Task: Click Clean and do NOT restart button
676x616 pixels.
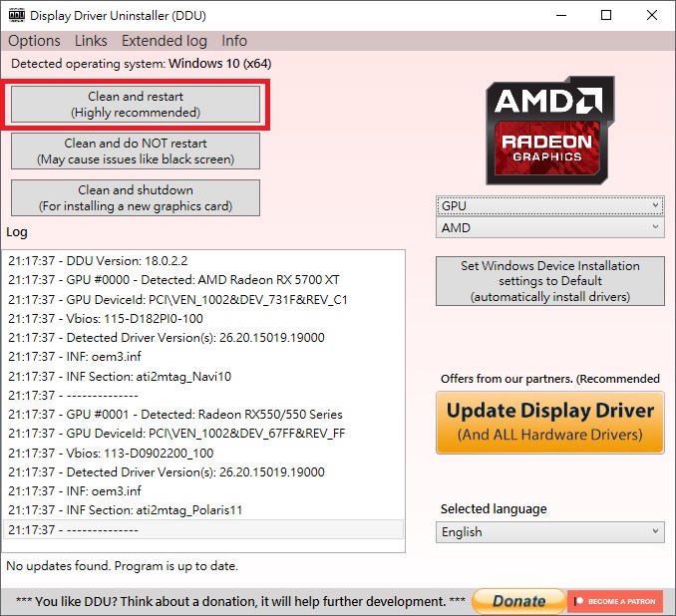Action: (x=136, y=151)
